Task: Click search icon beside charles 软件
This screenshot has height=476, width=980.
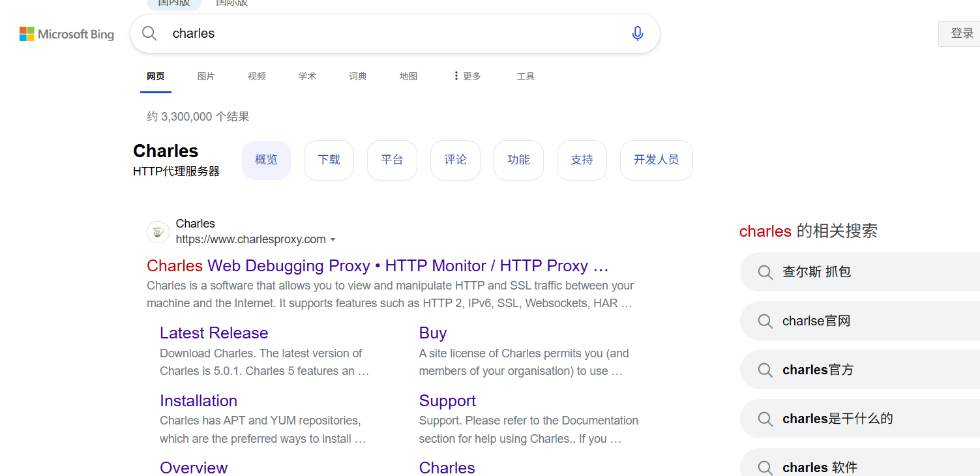Action: pyautogui.click(x=765, y=468)
